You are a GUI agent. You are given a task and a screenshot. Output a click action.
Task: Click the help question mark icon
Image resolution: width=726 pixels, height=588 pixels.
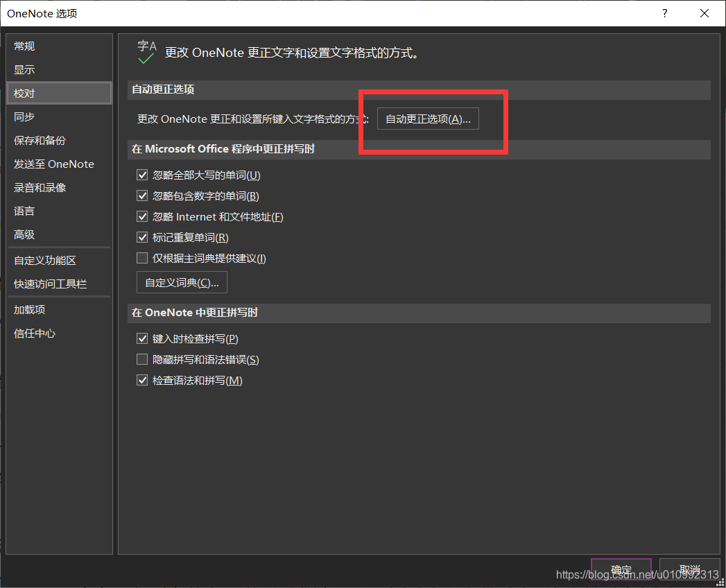[664, 13]
